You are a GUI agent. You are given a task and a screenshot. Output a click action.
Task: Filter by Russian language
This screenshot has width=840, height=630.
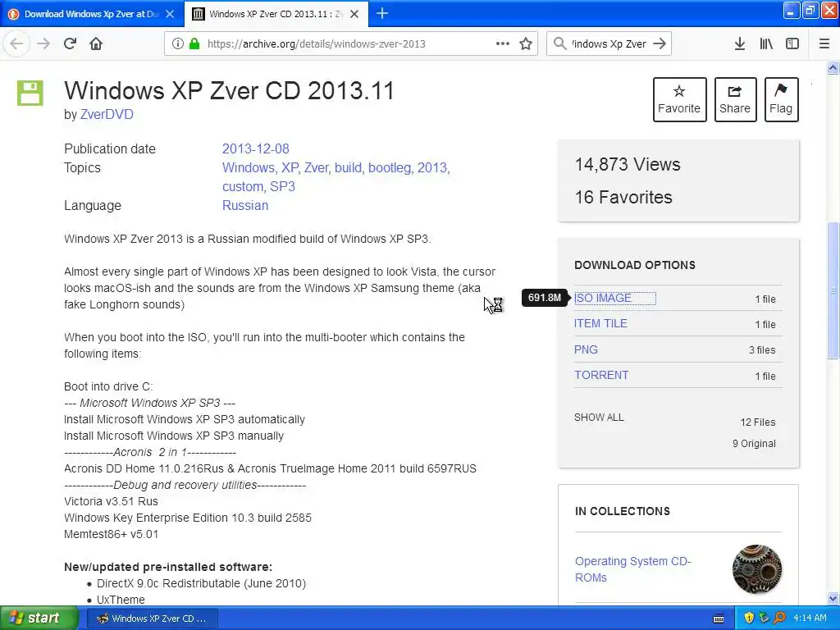[245, 206]
